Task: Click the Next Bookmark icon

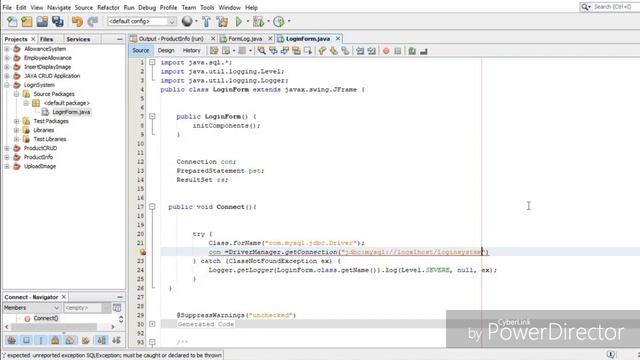Action: [333, 51]
